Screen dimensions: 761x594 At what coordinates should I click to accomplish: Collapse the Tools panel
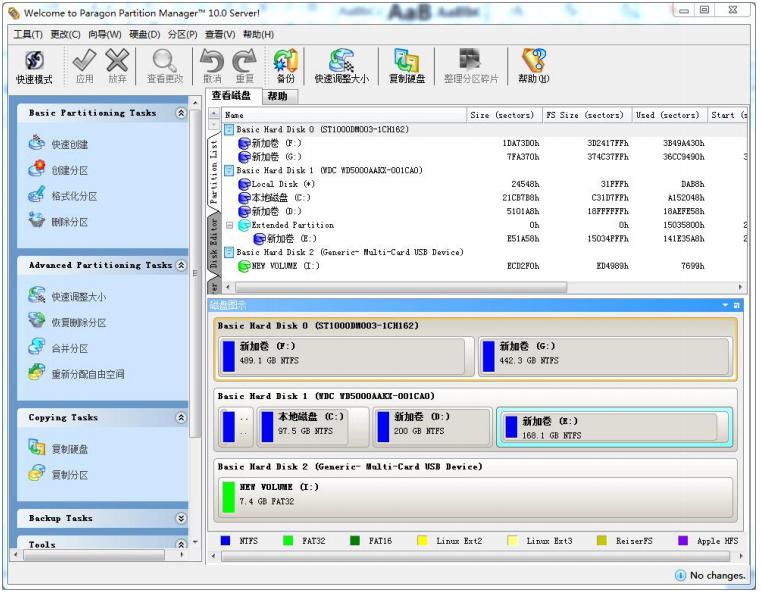181,544
